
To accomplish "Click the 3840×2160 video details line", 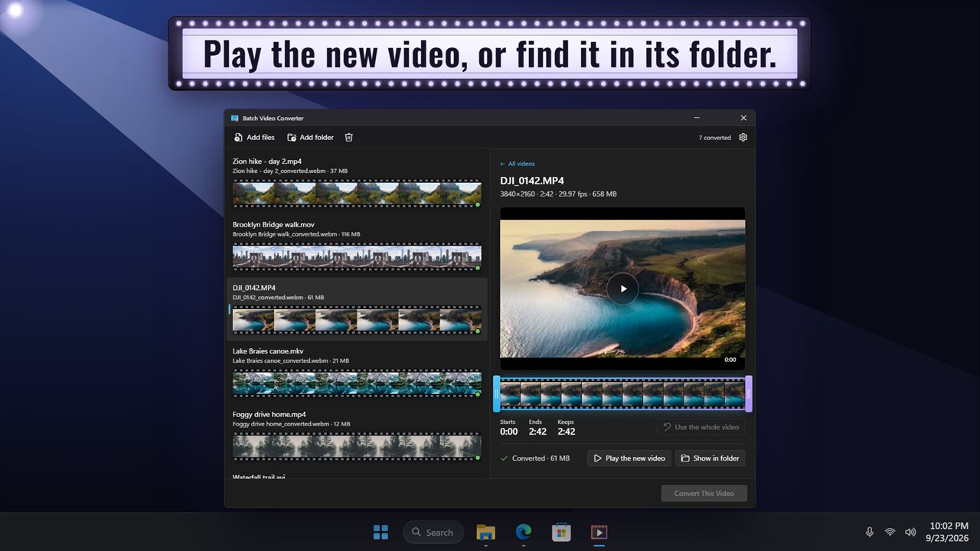I will (558, 194).
